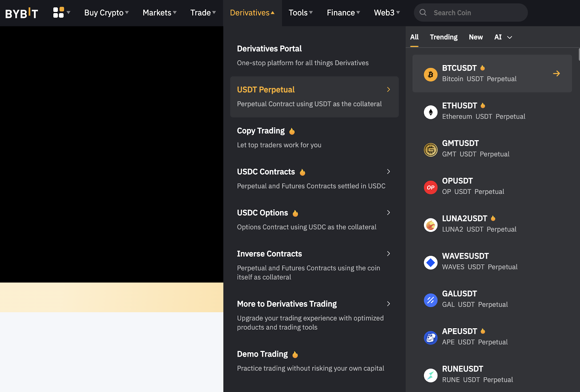Click the flame icon next to ETHUSDT

tap(483, 106)
